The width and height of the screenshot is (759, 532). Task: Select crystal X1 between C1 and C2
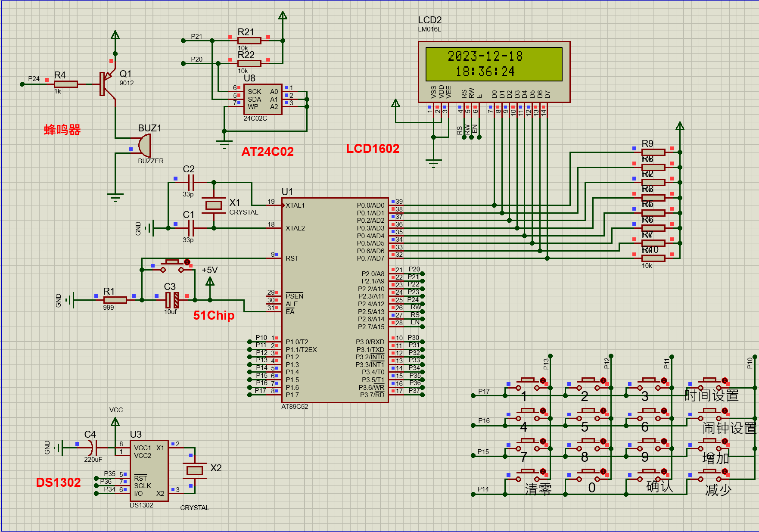pos(214,205)
